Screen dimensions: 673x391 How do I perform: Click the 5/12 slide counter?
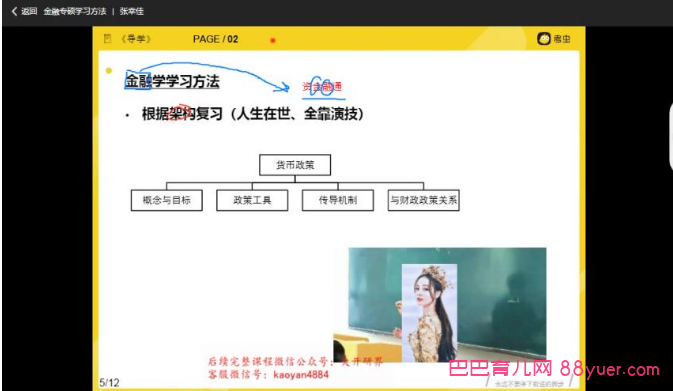point(109,382)
